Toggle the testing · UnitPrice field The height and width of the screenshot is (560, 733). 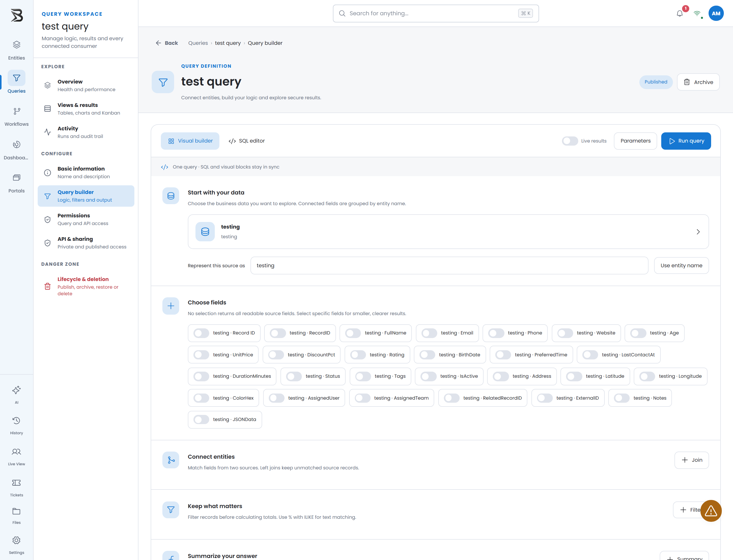pos(201,355)
